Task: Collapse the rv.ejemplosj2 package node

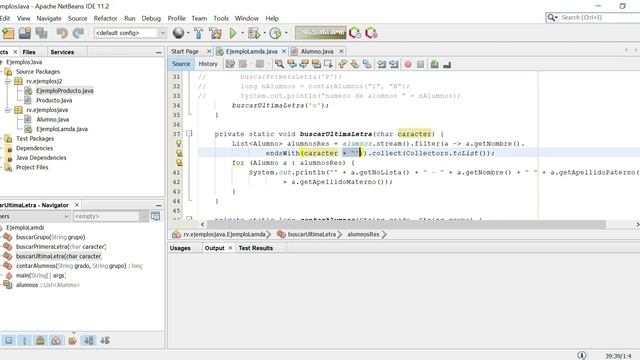Action: coord(8,81)
